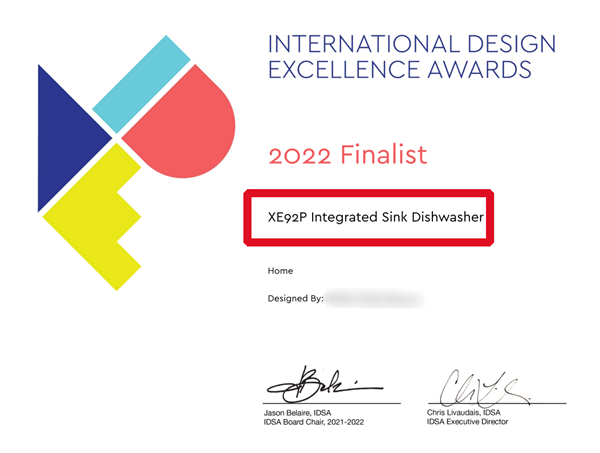Click the light blue rectangle shape

tap(141, 85)
